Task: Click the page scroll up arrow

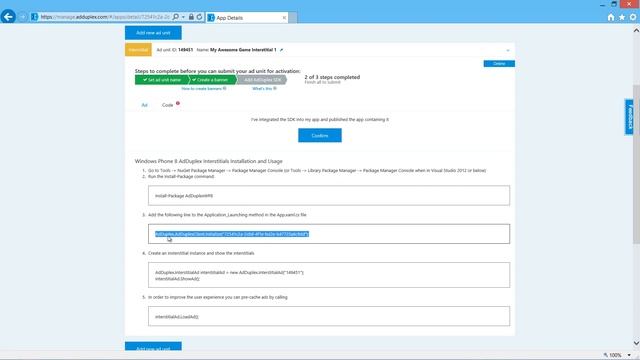Action: coord(636,30)
